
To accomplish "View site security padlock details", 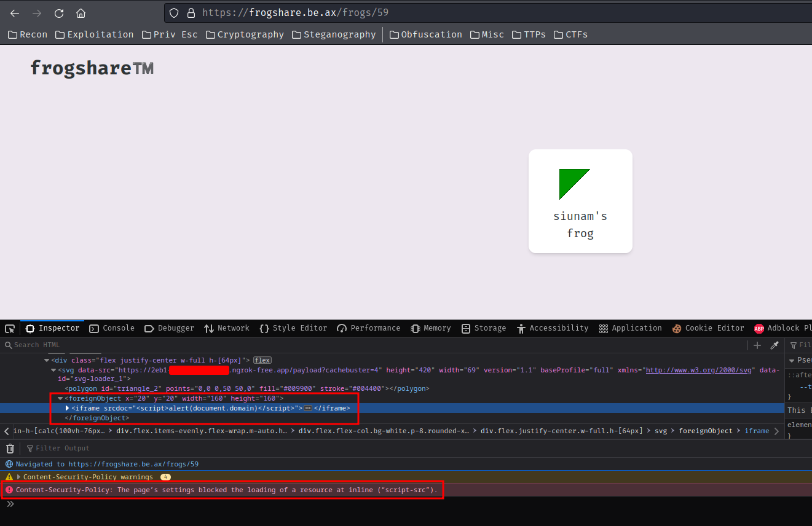I will (x=191, y=13).
